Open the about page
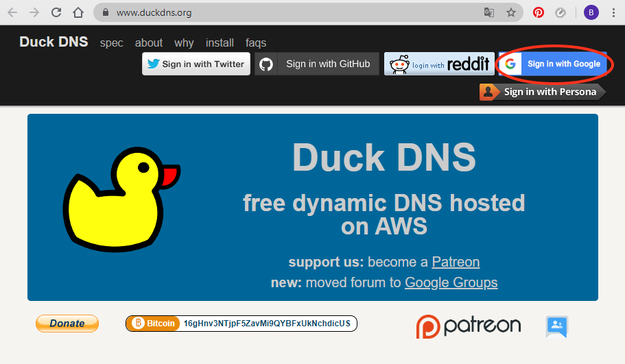625x364 pixels. click(149, 43)
